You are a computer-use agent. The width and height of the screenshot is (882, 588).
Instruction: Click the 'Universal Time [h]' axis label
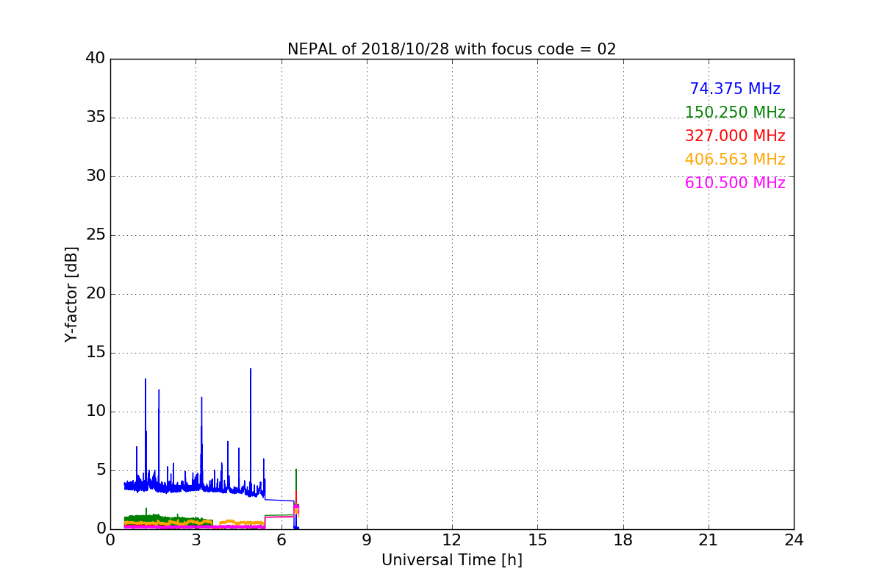(x=452, y=560)
